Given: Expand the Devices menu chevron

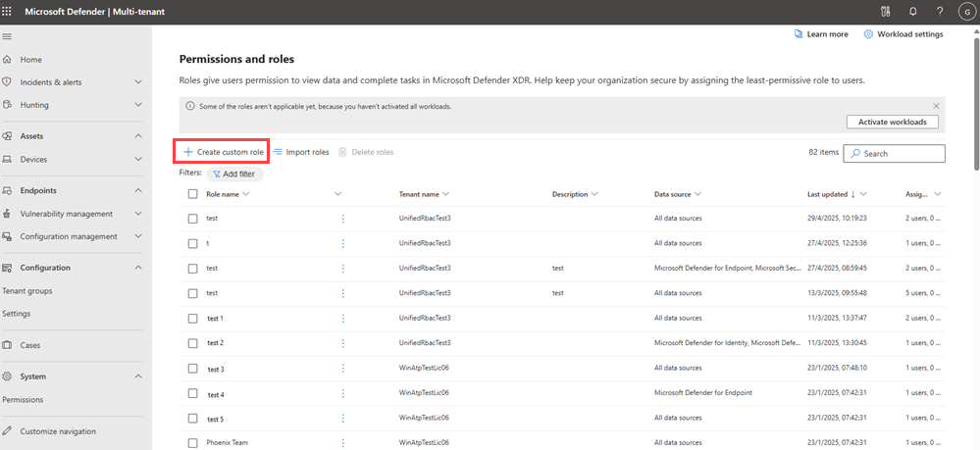Looking at the screenshot, I should pos(138,160).
